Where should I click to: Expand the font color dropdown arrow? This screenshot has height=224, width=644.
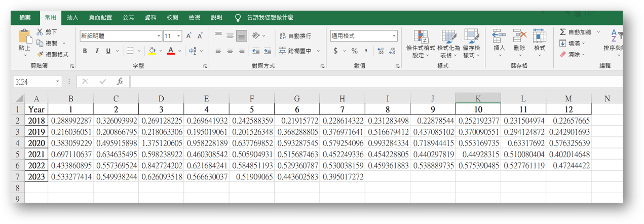179,51
